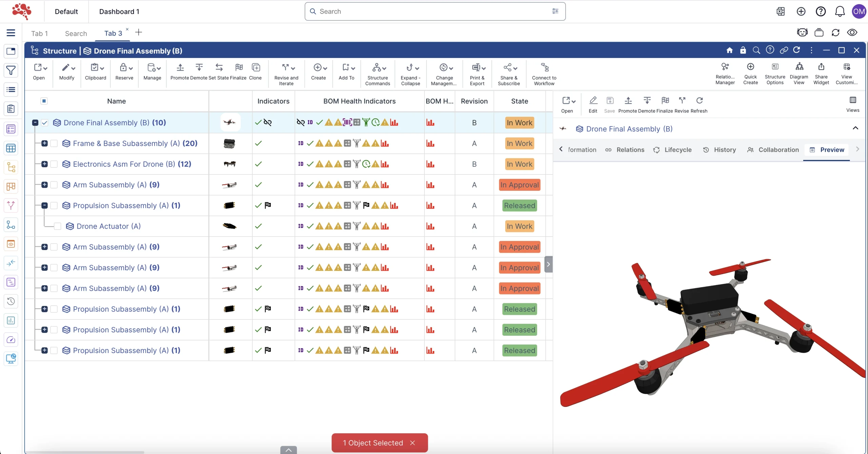Dismiss the 1 Object Selected notification
This screenshot has height=454, width=868.
[x=412, y=443]
